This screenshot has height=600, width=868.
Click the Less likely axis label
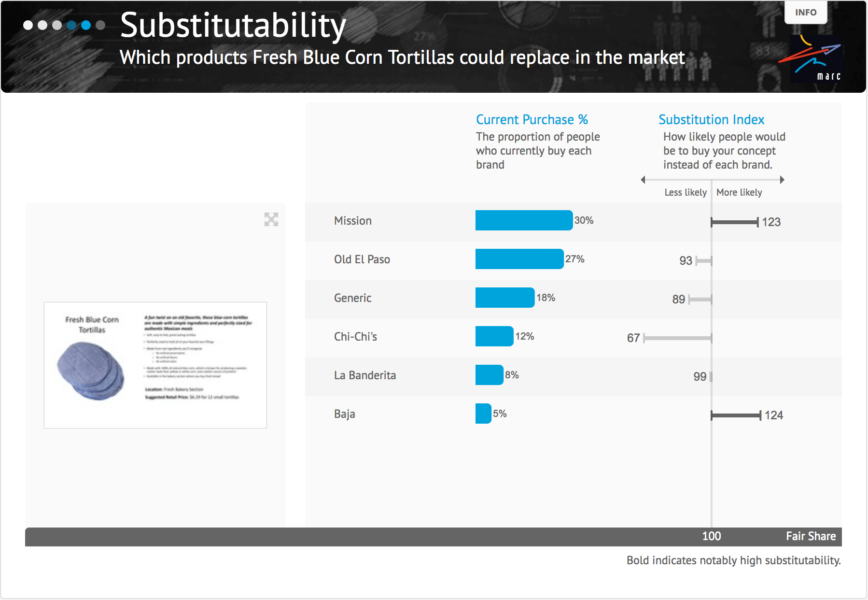(686, 192)
